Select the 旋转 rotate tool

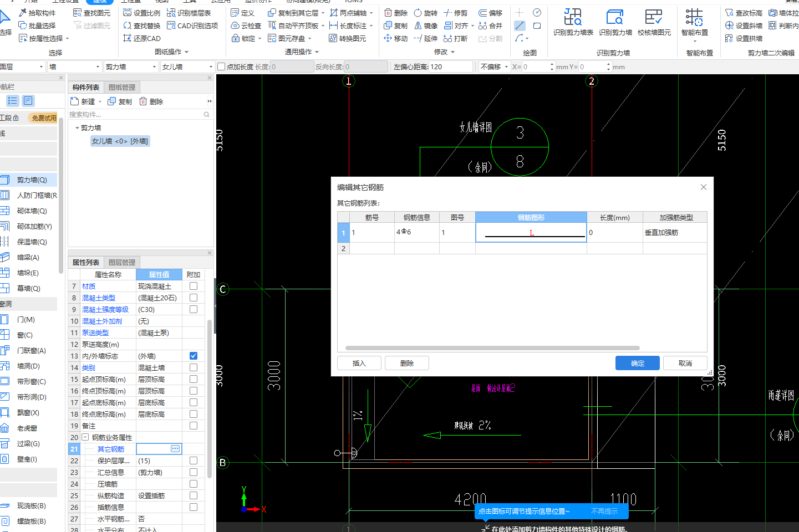point(426,13)
